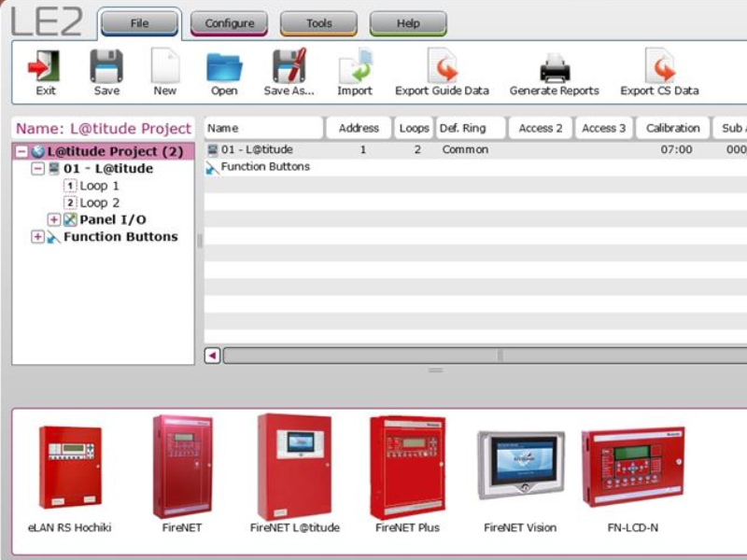Viewport: 747px width, 560px height.
Task: Import data with the Import icon
Action: tap(355, 65)
